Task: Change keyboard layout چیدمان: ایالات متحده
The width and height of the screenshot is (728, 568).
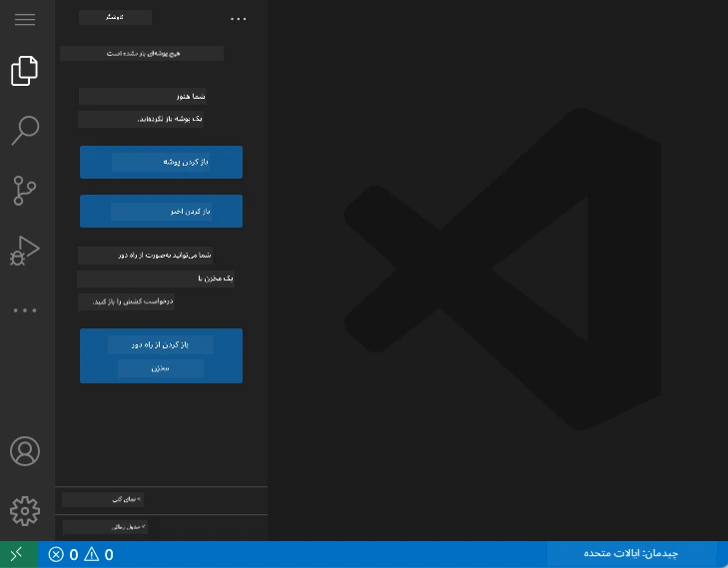Action: [x=630, y=554]
